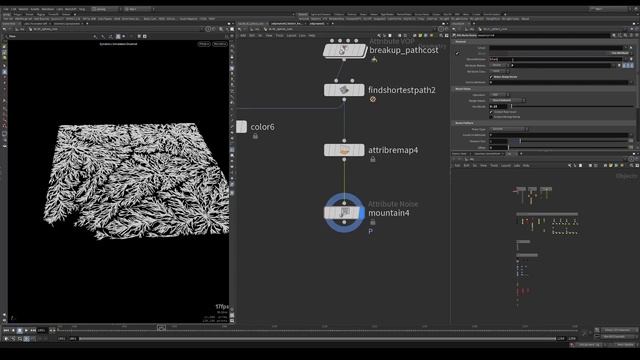
Task: Jump to first frame on the playbar
Action: (x=6, y=330)
